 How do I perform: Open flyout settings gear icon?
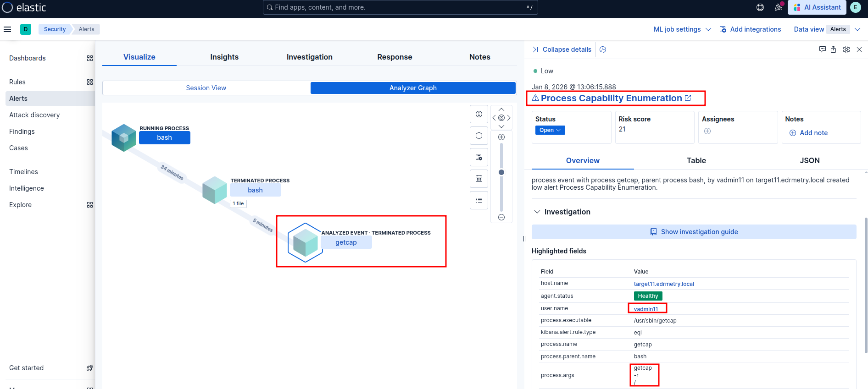(846, 49)
